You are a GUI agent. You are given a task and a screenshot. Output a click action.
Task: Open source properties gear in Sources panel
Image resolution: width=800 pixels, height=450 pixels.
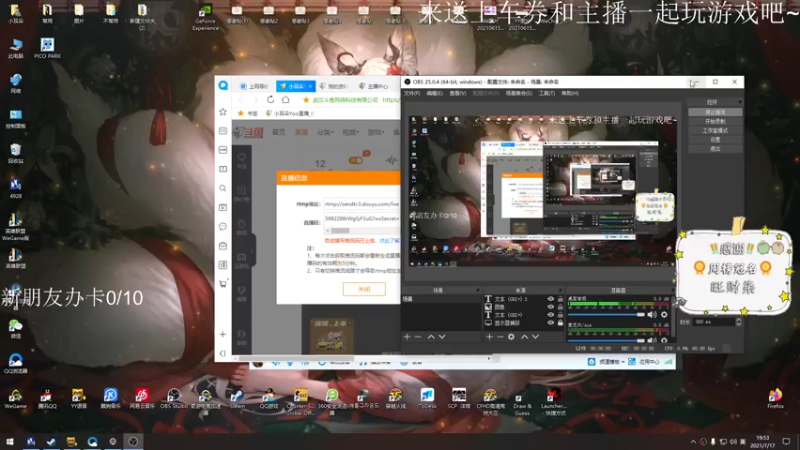pyautogui.click(x=511, y=337)
